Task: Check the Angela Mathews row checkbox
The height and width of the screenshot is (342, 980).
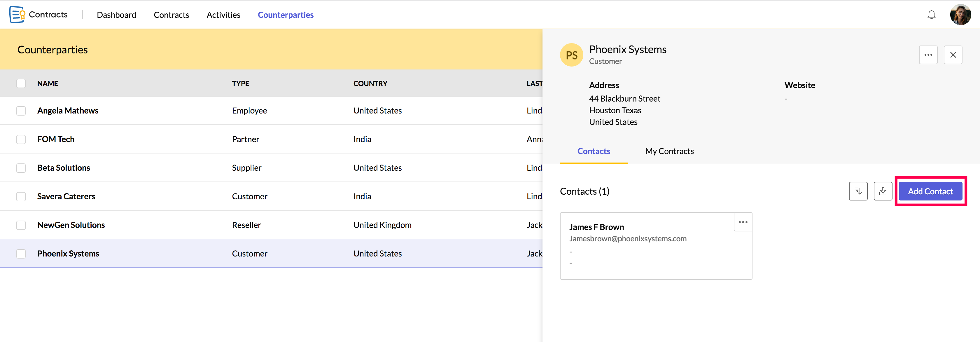Action: click(x=21, y=111)
